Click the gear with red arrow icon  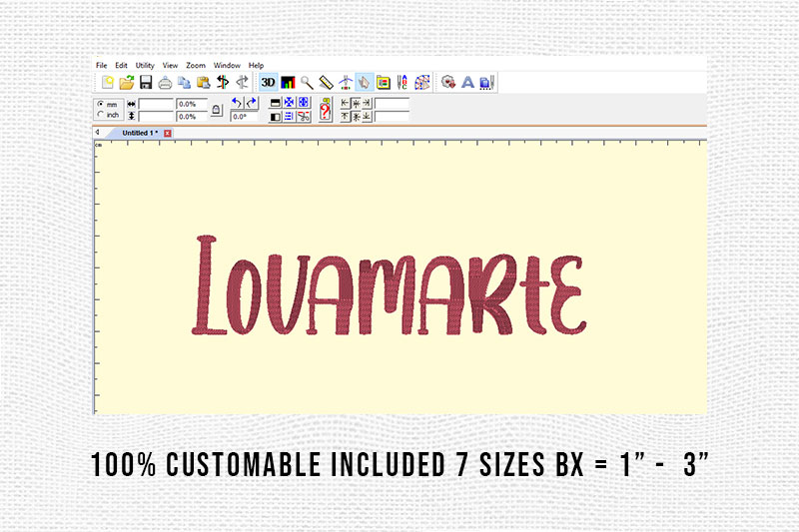coord(448,82)
